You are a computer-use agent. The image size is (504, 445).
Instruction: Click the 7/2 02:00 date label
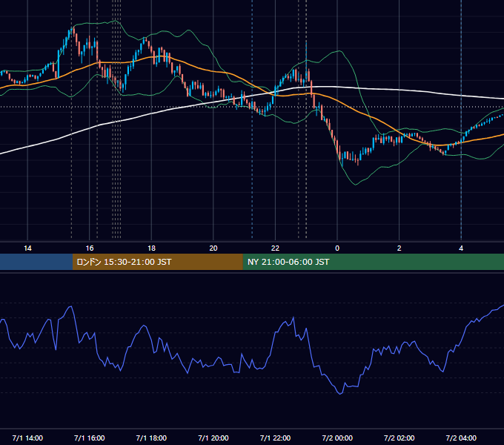[399, 438]
